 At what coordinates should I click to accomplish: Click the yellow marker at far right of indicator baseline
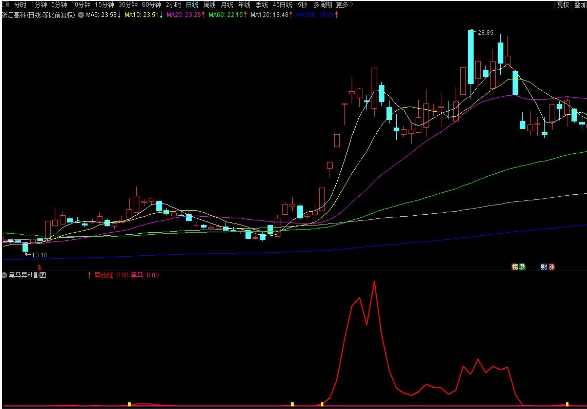[x=567, y=404]
